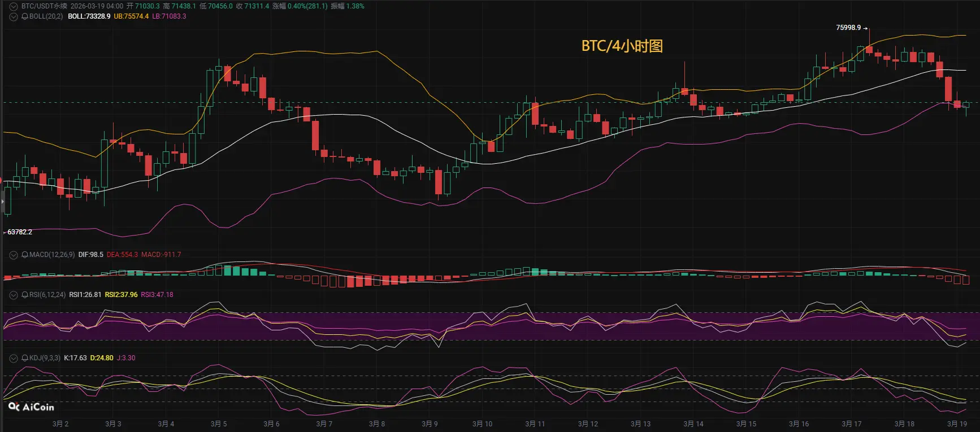Click the 75998.9 high price marker
Image resolution: width=980 pixels, height=432 pixels.
[848, 28]
